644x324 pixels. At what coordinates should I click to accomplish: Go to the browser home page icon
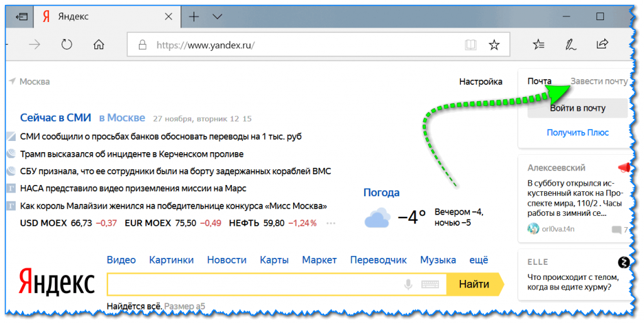[x=99, y=45]
